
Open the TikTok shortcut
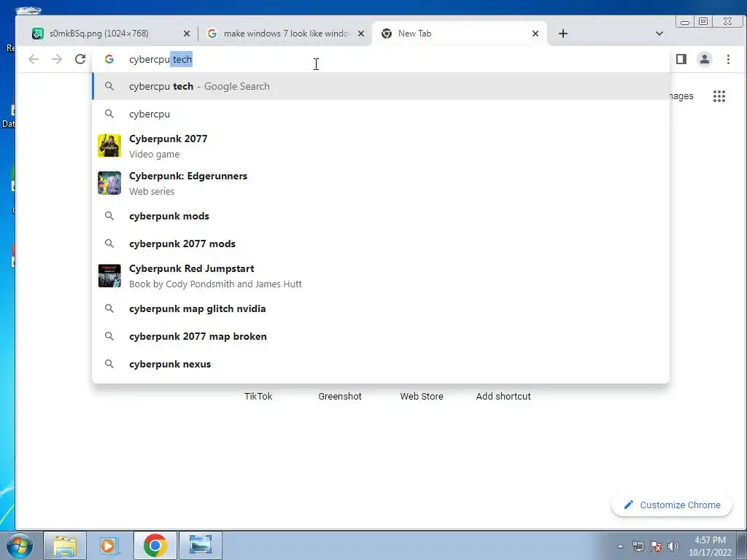click(x=258, y=396)
